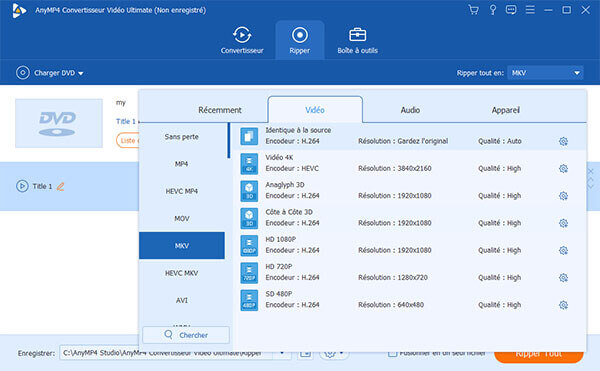Click the AnyMP4 app logo icon
The image size is (600, 371).
(x=18, y=10)
